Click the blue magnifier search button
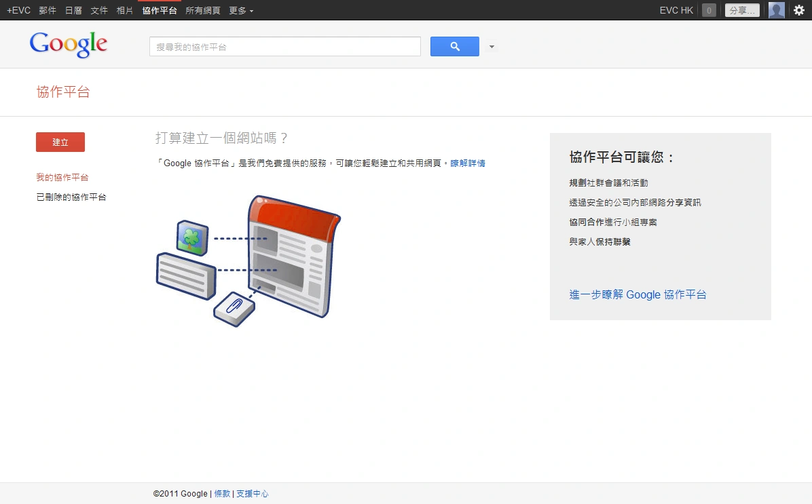Screen dimensions: 812x504 [455, 47]
